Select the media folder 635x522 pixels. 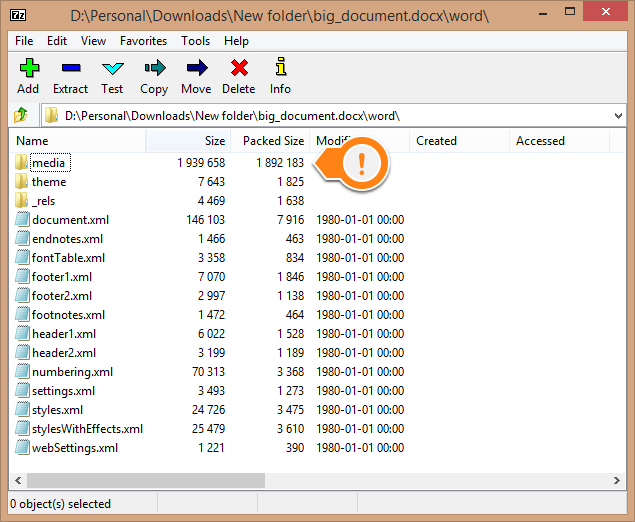[x=49, y=162]
